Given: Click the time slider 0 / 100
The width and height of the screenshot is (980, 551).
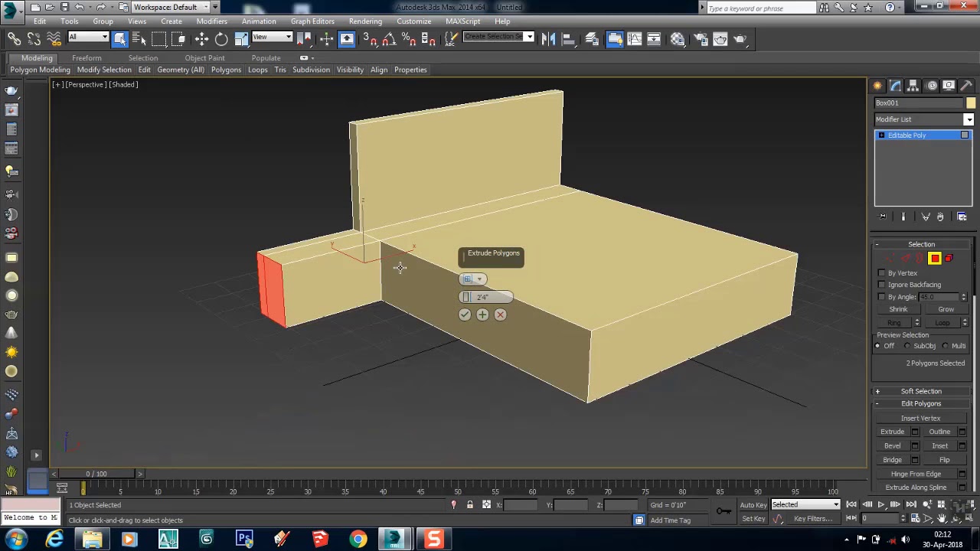Looking at the screenshot, I should pos(96,474).
